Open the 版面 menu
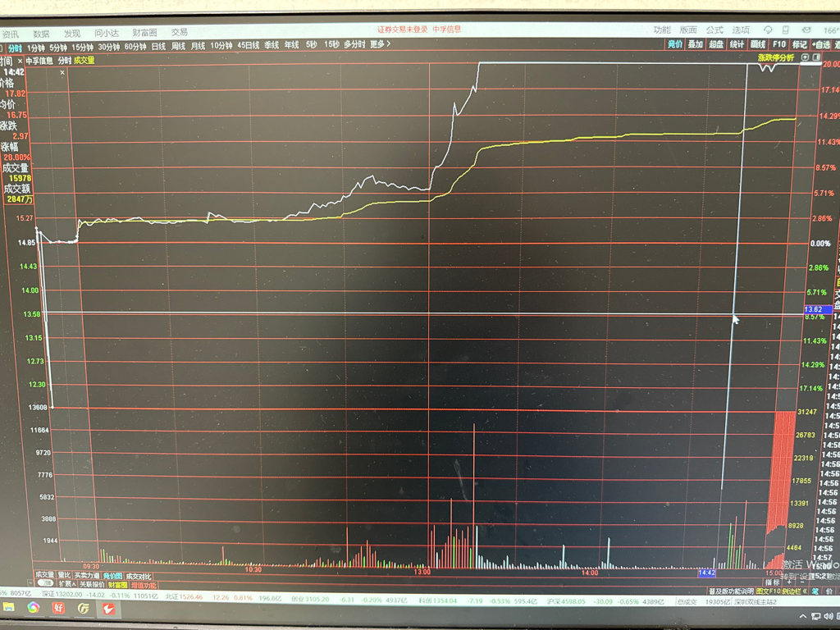 click(x=688, y=30)
